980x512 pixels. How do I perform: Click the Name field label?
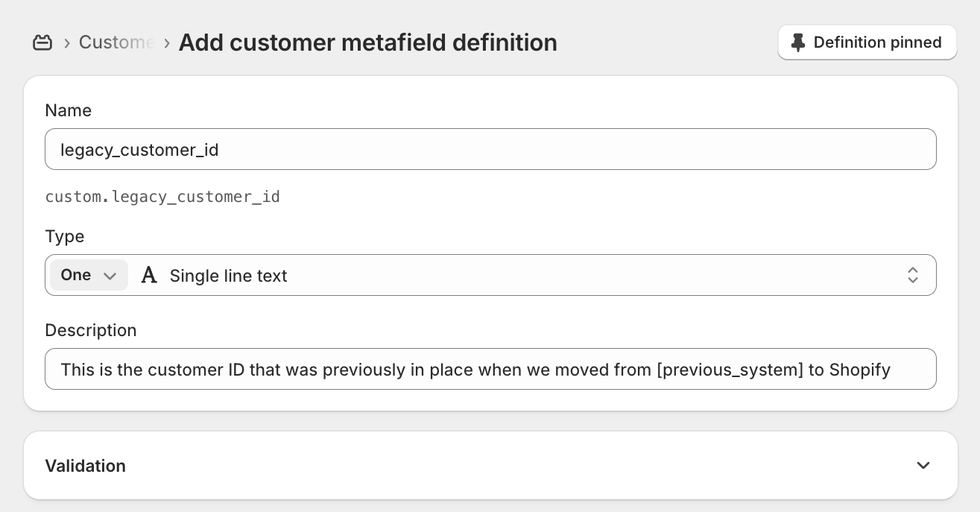(x=69, y=110)
